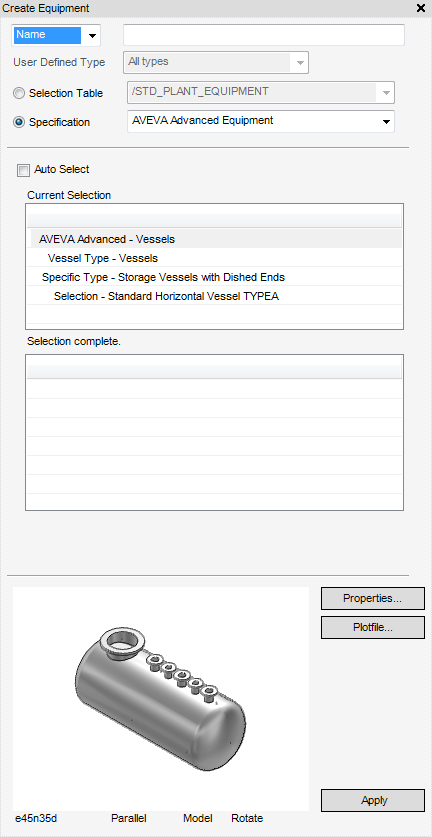
Task: Select Specific Type - Storage Vessels row
Action: point(214,277)
